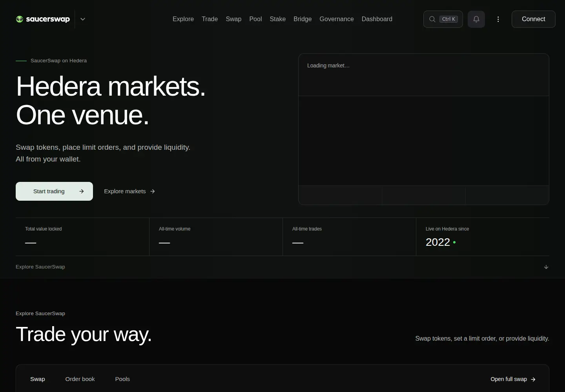This screenshot has height=392, width=565.
Task: Click the 'Total value locked' label
Action: click(x=44, y=229)
